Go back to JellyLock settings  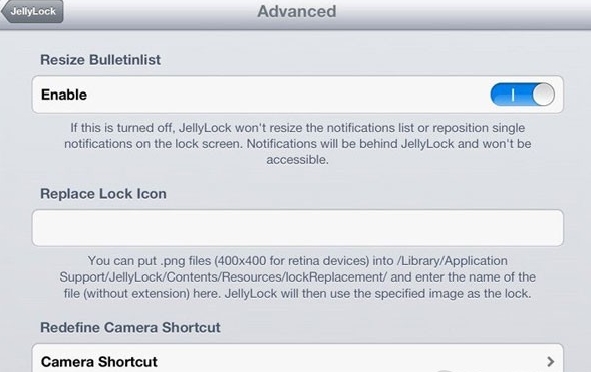click(x=32, y=11)
